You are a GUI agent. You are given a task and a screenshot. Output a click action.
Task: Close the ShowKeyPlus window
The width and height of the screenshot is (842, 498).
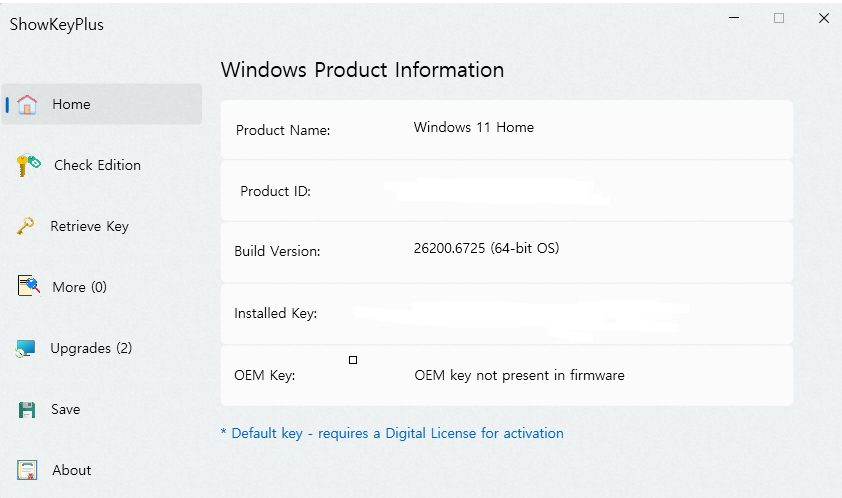(x=824, y=18)
